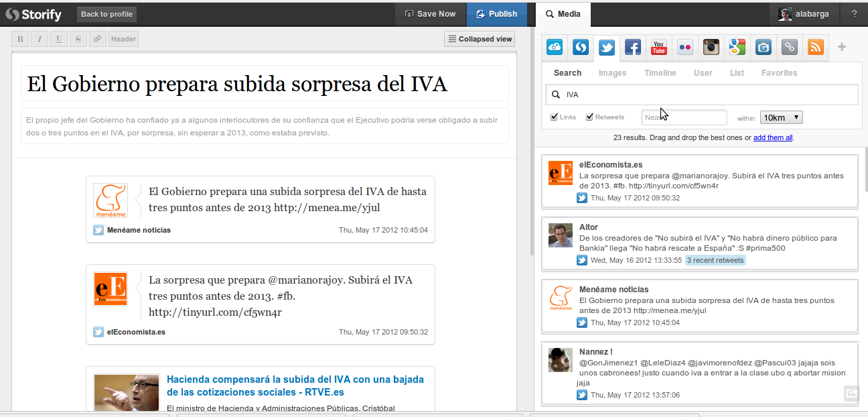Screen dimensions: 868x417
Task: Toggle Collapsed view of the story
Action: click(x=480, y=39)
